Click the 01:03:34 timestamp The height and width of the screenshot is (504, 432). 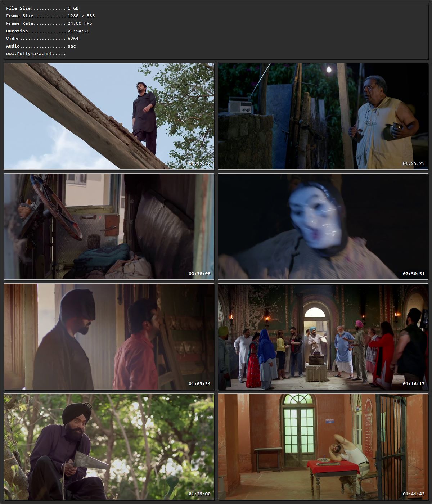click(199, 384)
